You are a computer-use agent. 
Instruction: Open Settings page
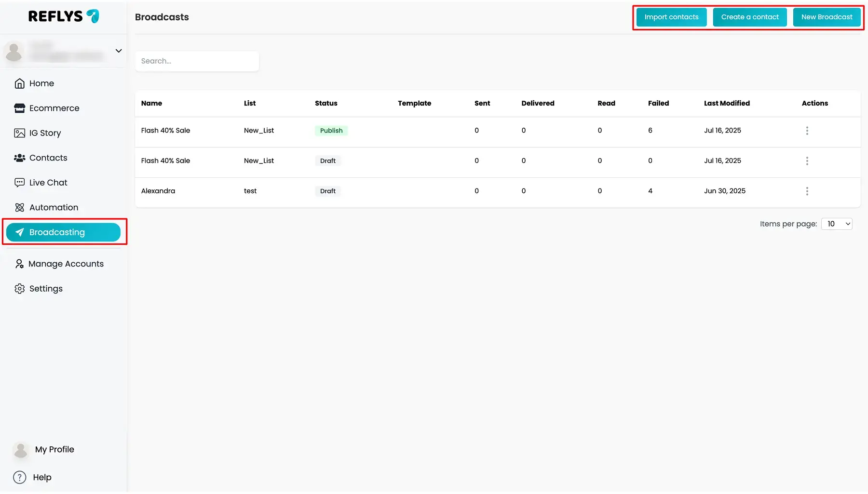(x=63, y=289)
